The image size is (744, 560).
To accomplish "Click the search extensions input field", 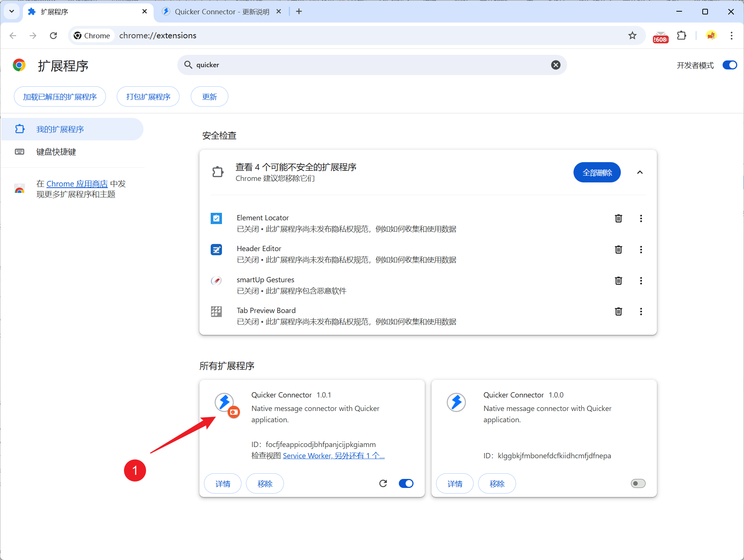I will point(372,65).
